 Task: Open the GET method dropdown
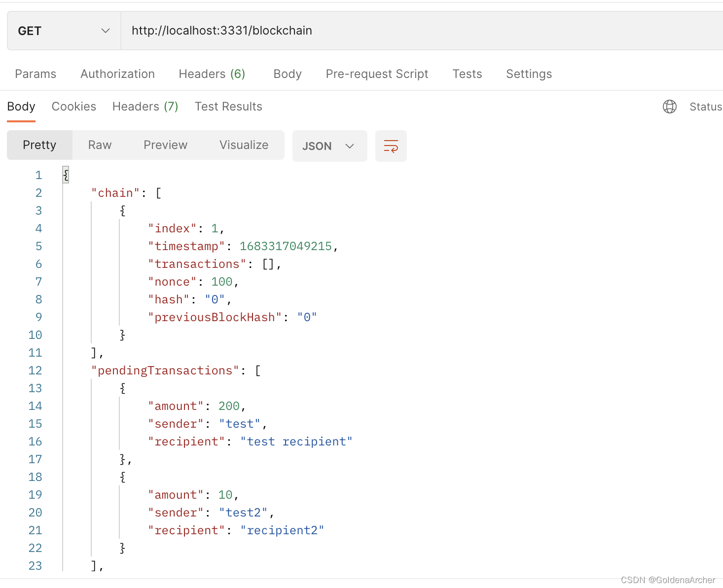pos(64,31)
